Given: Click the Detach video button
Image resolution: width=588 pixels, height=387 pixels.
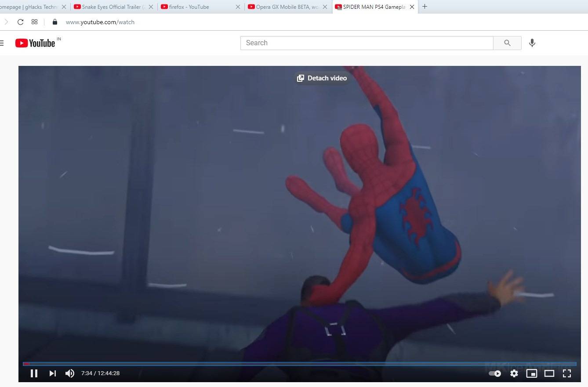Looking at the screenshot, I should tap(322, 78).
